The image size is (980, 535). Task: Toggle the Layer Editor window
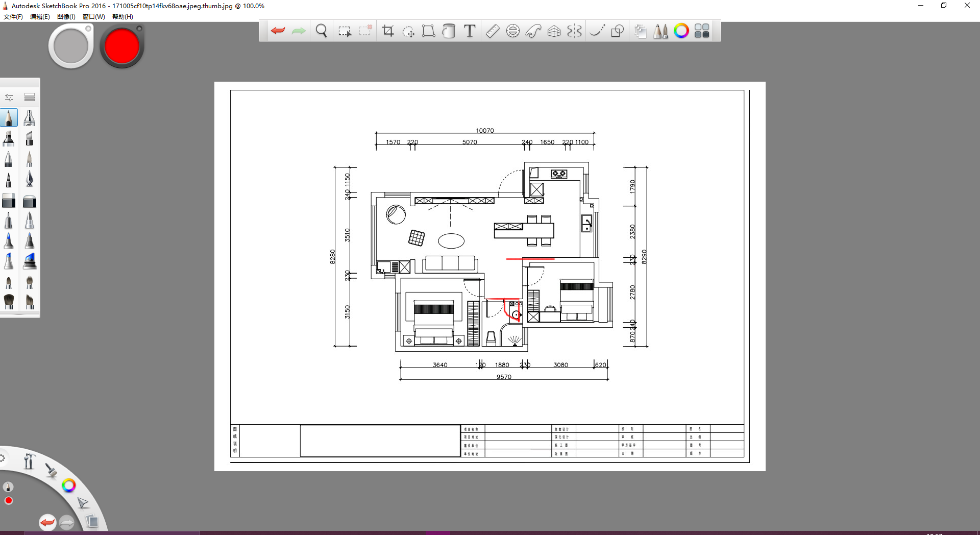coord(640,31)
